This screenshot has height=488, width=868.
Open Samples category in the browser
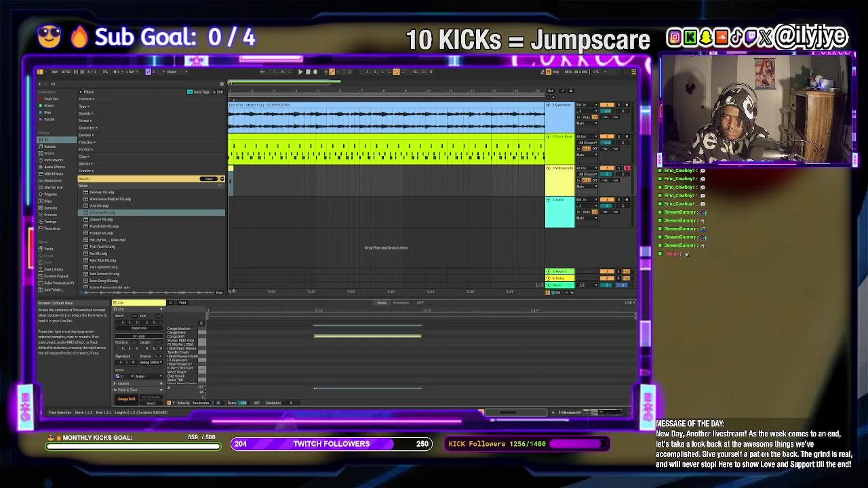(49, 208)
